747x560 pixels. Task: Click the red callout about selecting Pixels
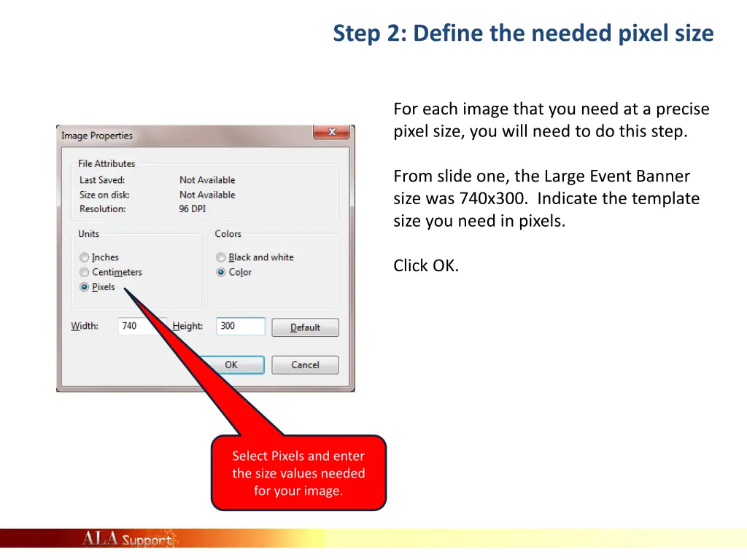click(298, 472)
